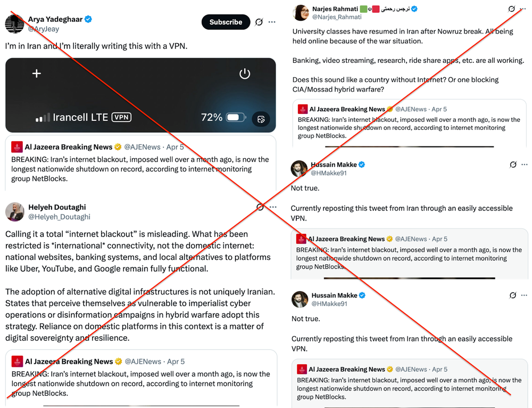Tap the plus icon in VPN screenshot
Viewport: 532px width, 408px height.
pos(37,74)
